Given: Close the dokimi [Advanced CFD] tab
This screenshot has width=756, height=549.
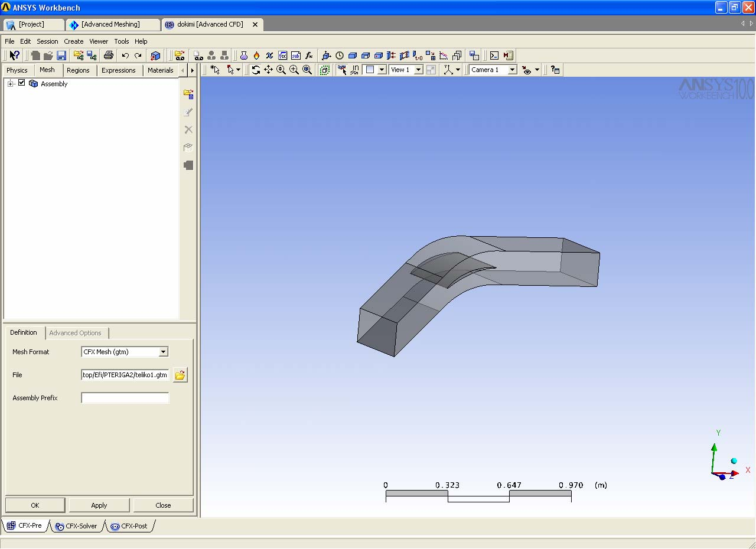Looking at the screenshot, I should [x=255, y=25].
